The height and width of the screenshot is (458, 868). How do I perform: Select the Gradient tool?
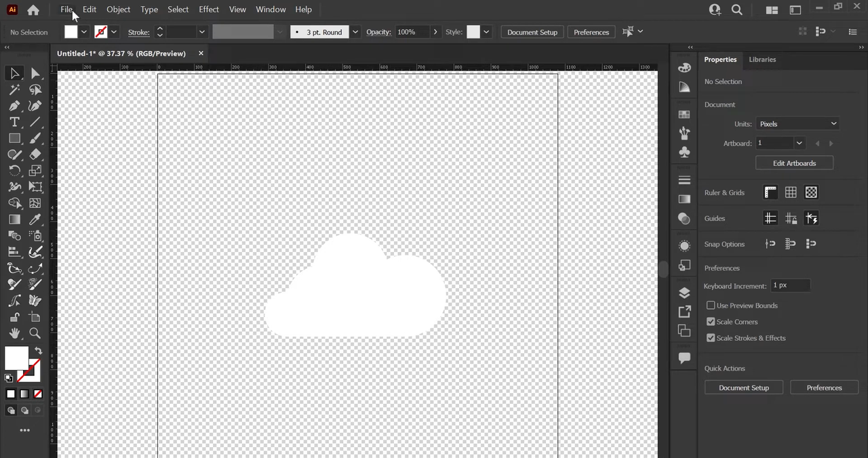click(14, 220)
